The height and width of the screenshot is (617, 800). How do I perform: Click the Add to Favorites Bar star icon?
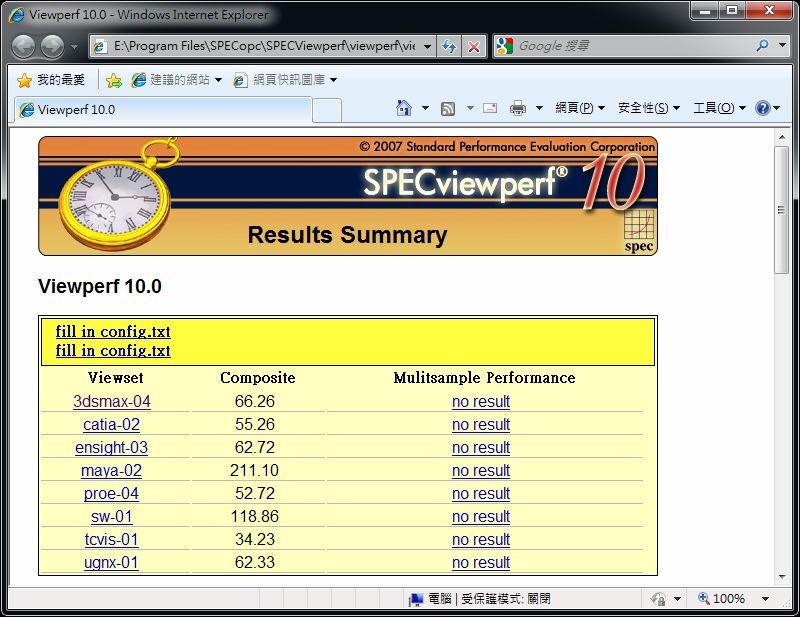point(114,80)
